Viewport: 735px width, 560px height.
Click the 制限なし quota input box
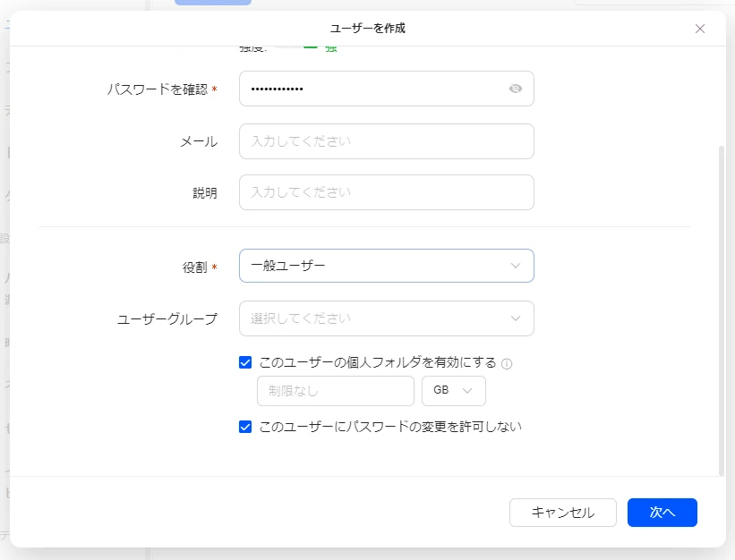(x=335, y=391)
